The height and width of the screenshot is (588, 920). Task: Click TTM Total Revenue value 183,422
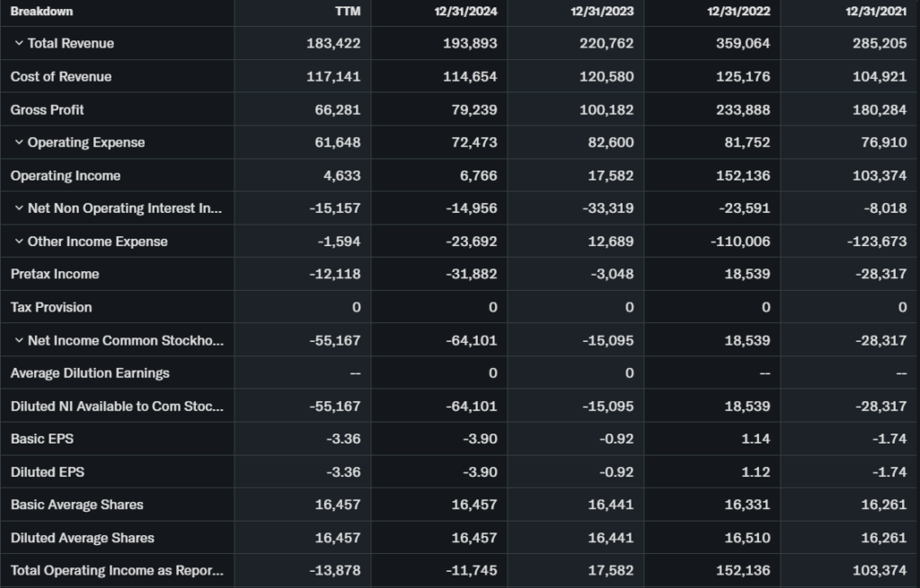coord(333,43)
